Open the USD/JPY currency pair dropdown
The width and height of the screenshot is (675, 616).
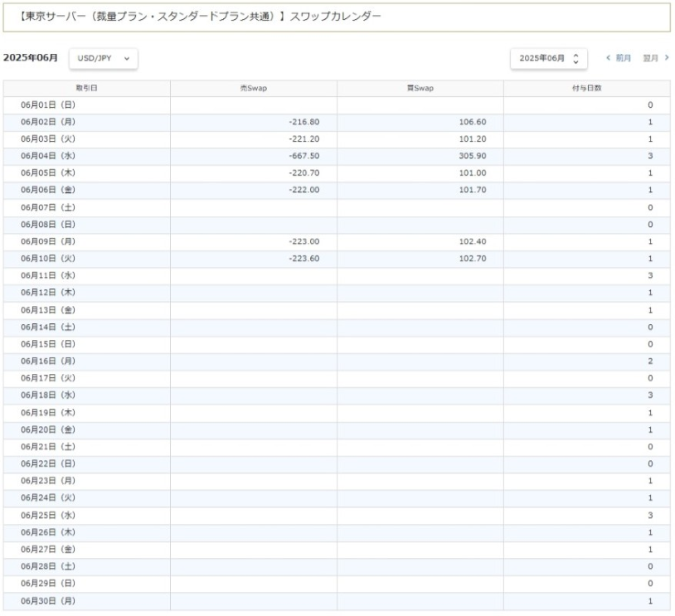(104, 59)
